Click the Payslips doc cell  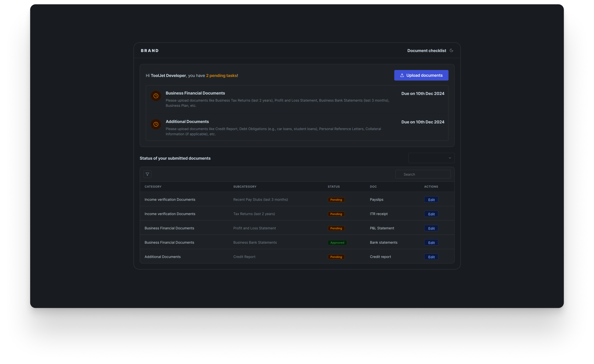[x=376, y=199]
